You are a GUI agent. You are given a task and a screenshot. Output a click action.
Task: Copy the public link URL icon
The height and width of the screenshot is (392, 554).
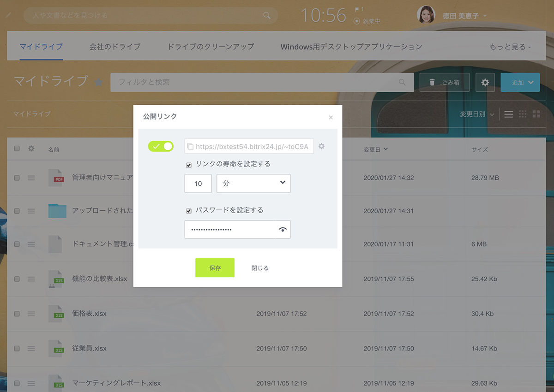point(190,147)
